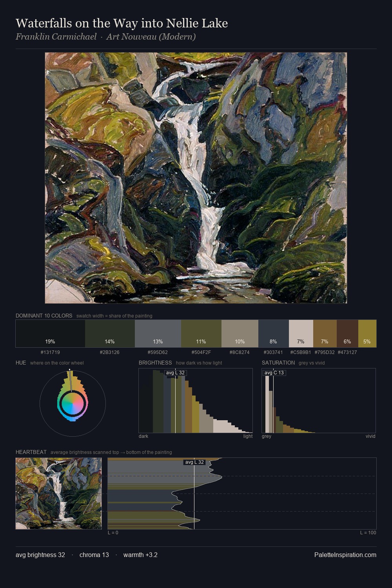
Task: Click the 'avg L 32' brightness histogram label
Action: coord(175,373)
